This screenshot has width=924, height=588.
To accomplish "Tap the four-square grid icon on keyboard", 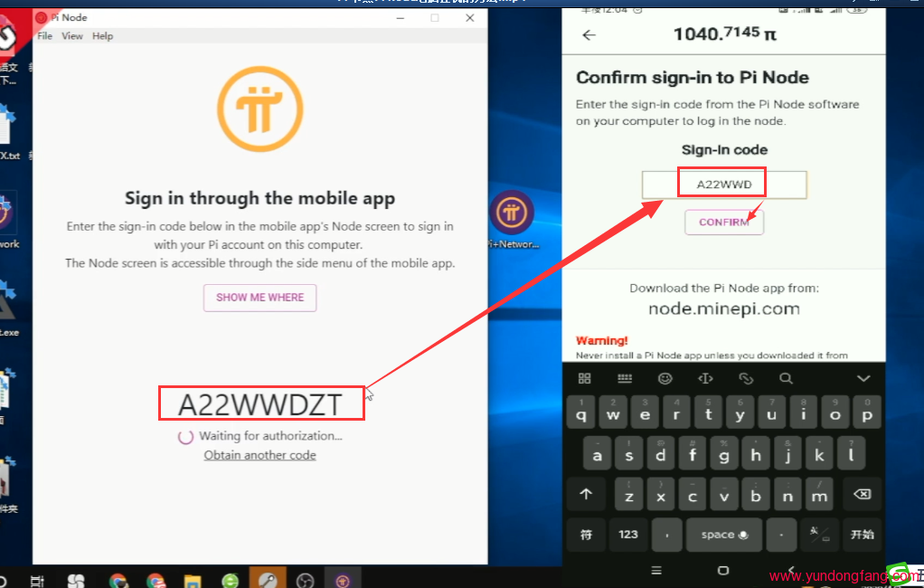I will [x=584, y=378].
